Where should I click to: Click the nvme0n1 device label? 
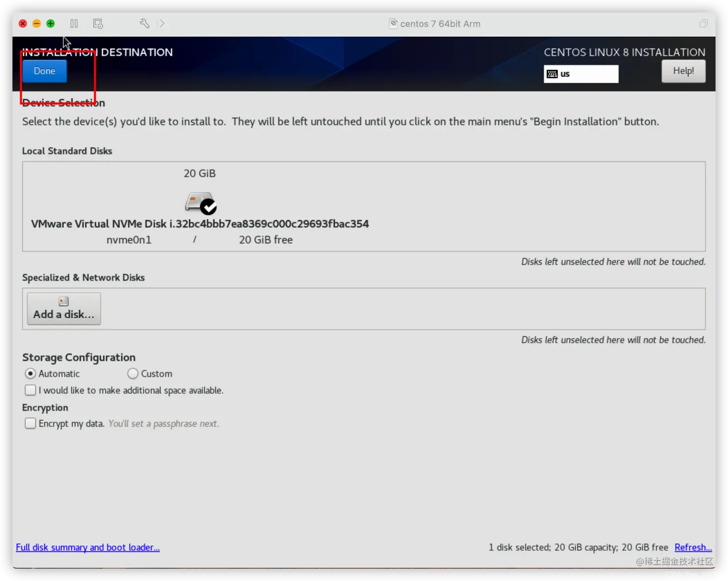click(x=129, y=240)
